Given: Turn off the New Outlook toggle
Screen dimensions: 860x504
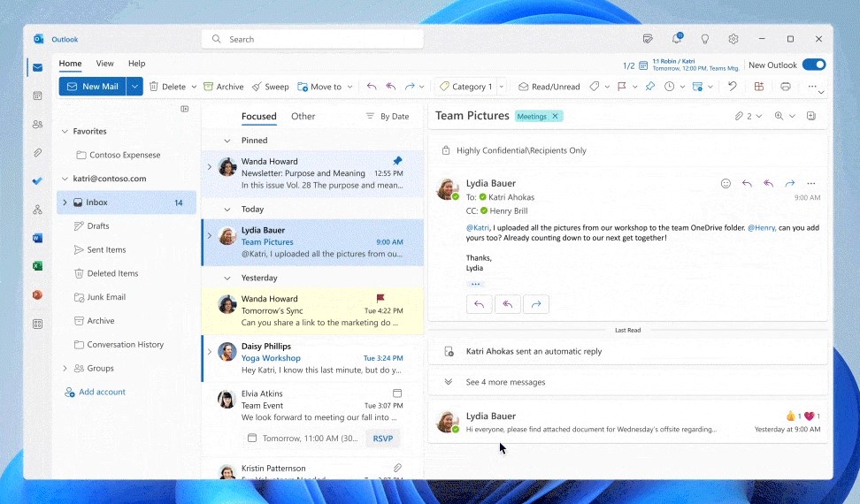Looking at the screenshot, I should 813,65.
